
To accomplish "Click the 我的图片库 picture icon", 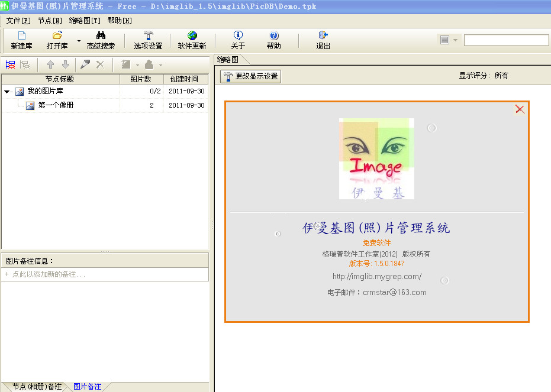I will pyautogui.click(x=20, y=92).
